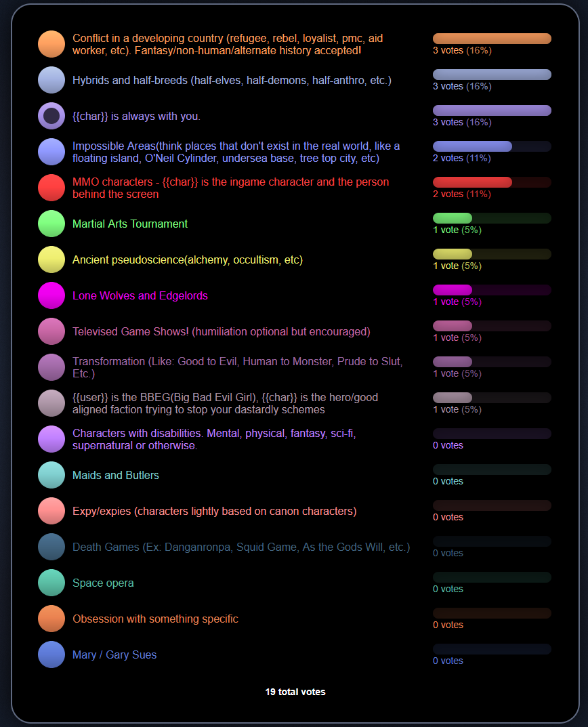Image resolution: width=588 pixels, height=727 pixels.
Task: Click the 0 votes count for Death Games
Action: [448, 553]
